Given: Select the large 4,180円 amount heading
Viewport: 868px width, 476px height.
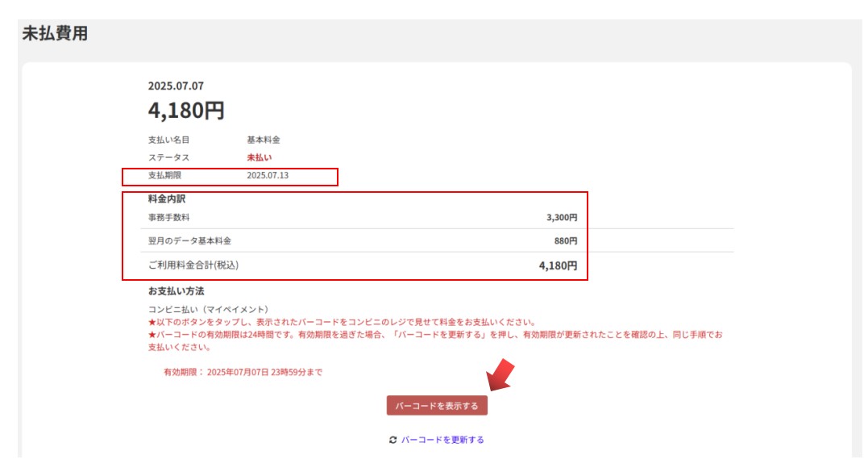Looking at the screenshot, I should (x=186, y=111).
